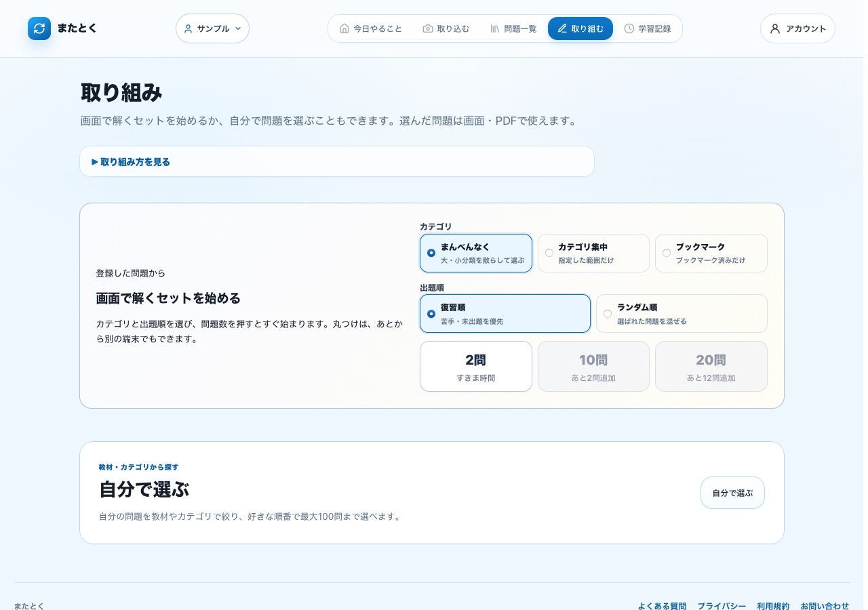Choose ランダム順 question order

pyautogui.click(x=682, y=313)
